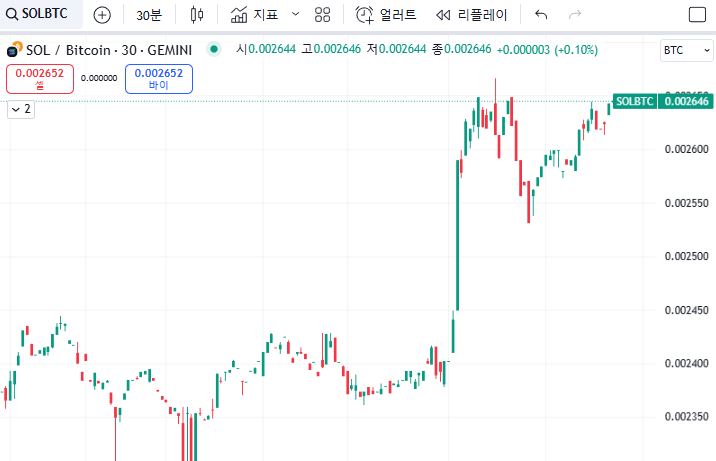Viewport: 716px width, 461px height.
Task: Click the low value 저0.002644
Action: pyautogui.click(x=396, y=49)
